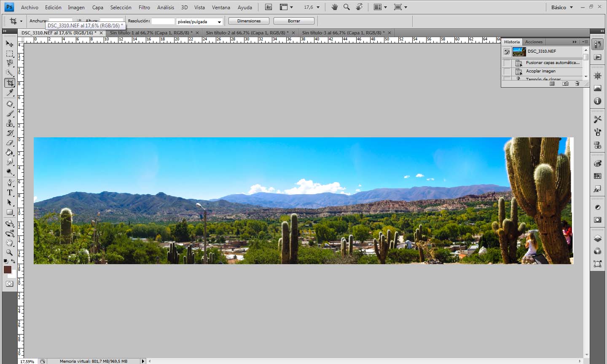607x364 pixels.
Task: Open the Layers panel icon
Action: [x=597, y=238]
